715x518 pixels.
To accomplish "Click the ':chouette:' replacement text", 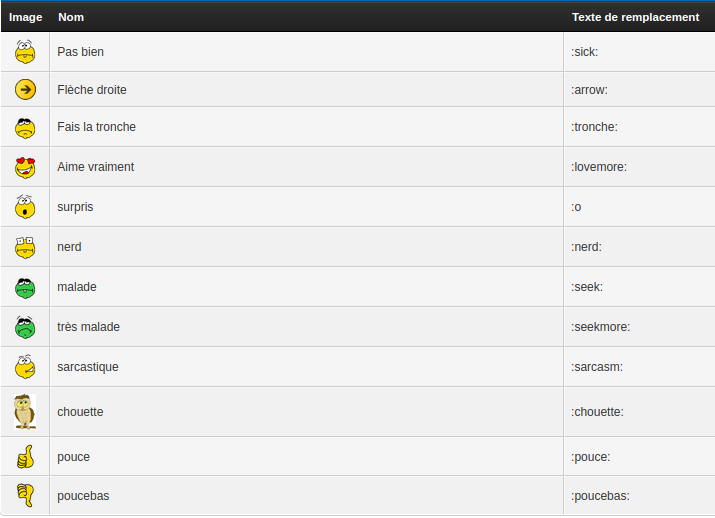I will [x=597, y=412].
